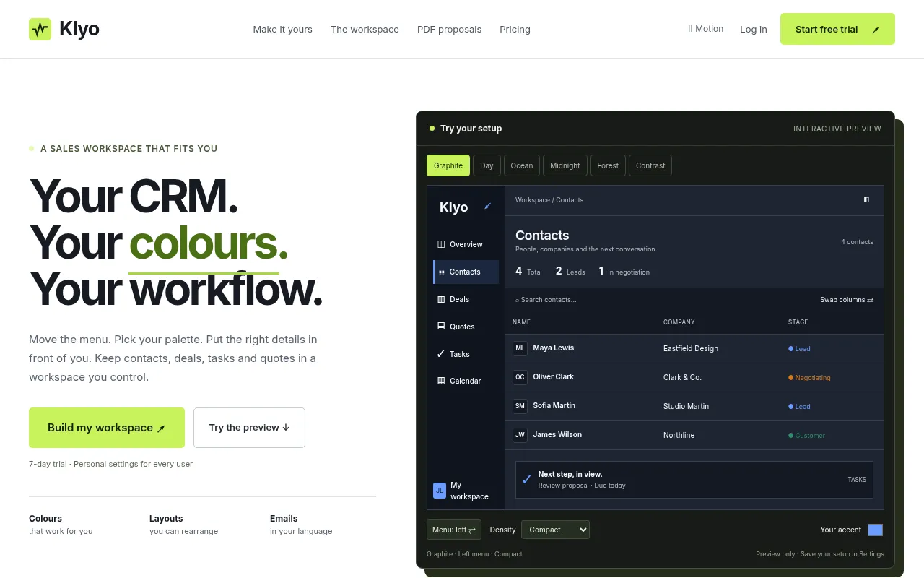Toggle the Menu: left position button
Screen dimensions: 924x578
coord(454,530)
